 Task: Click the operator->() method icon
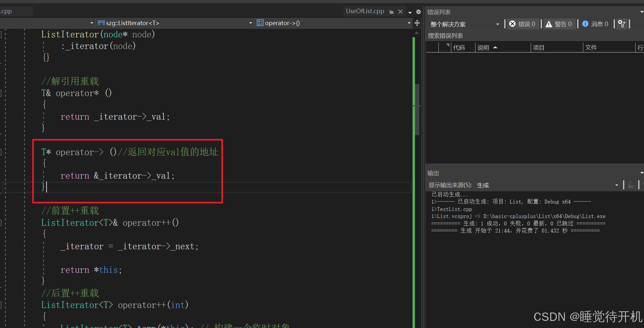click(260, 23)
